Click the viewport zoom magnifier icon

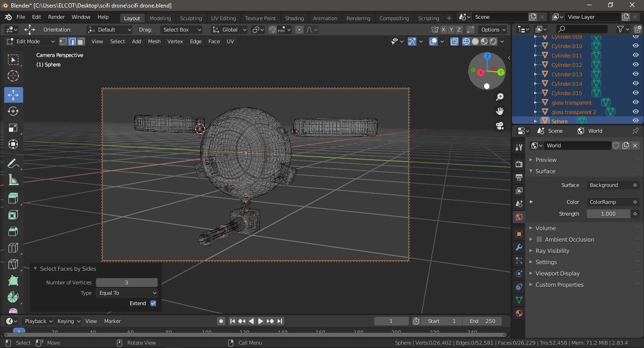pyautogui.click(x=500, y=97)
